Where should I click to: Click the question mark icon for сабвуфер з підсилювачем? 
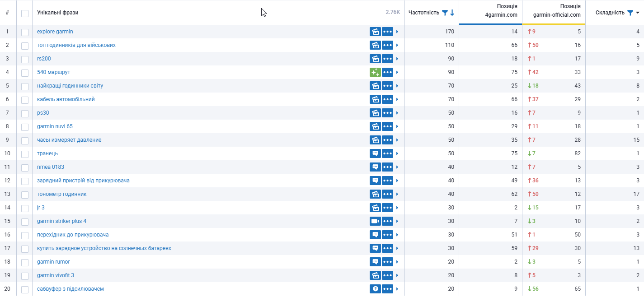click(x=375, y=289)
